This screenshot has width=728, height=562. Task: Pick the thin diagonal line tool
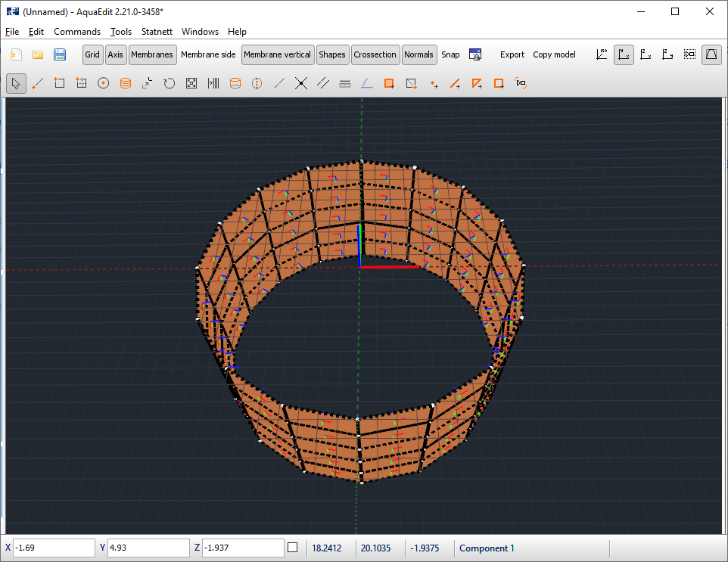pyautogui.click(x=279, y=83)
